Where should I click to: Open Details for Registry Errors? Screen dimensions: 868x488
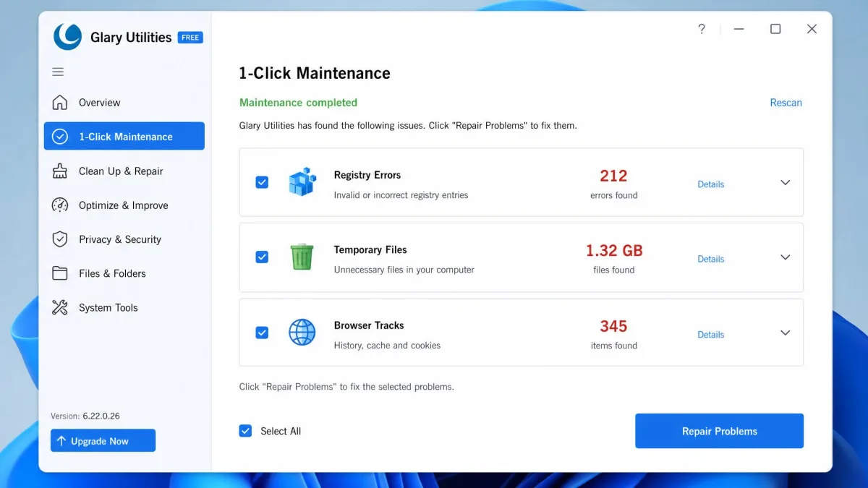pos(710,184)
